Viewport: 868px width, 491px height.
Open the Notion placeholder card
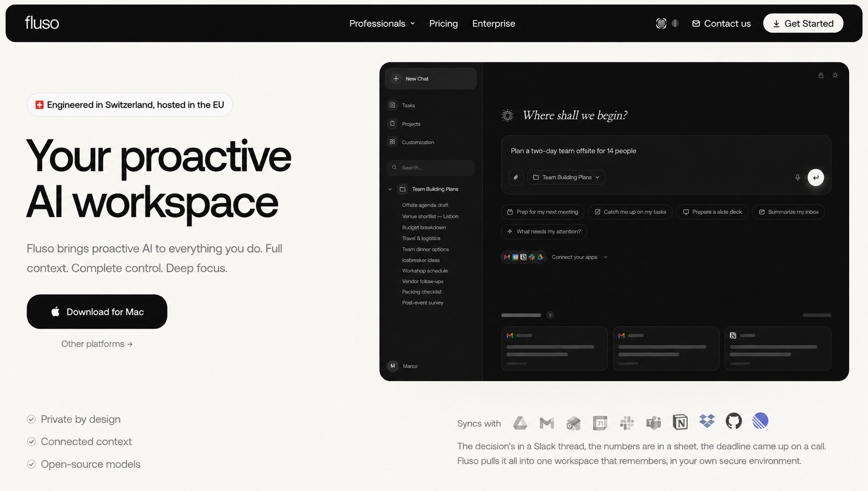click(x=777, y=348)
